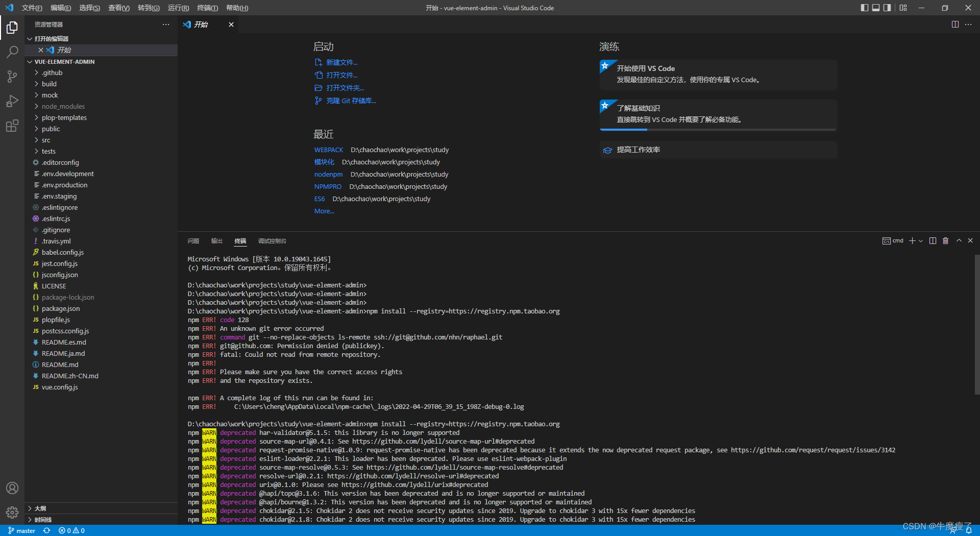Expand the 时间线 section
The height and width of the screenshot is (536, 980).
pyautogui.click(x=101, y=520)
